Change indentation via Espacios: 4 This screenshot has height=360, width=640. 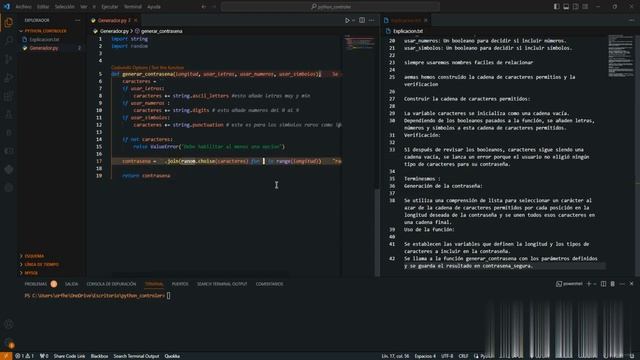point(425,356)
